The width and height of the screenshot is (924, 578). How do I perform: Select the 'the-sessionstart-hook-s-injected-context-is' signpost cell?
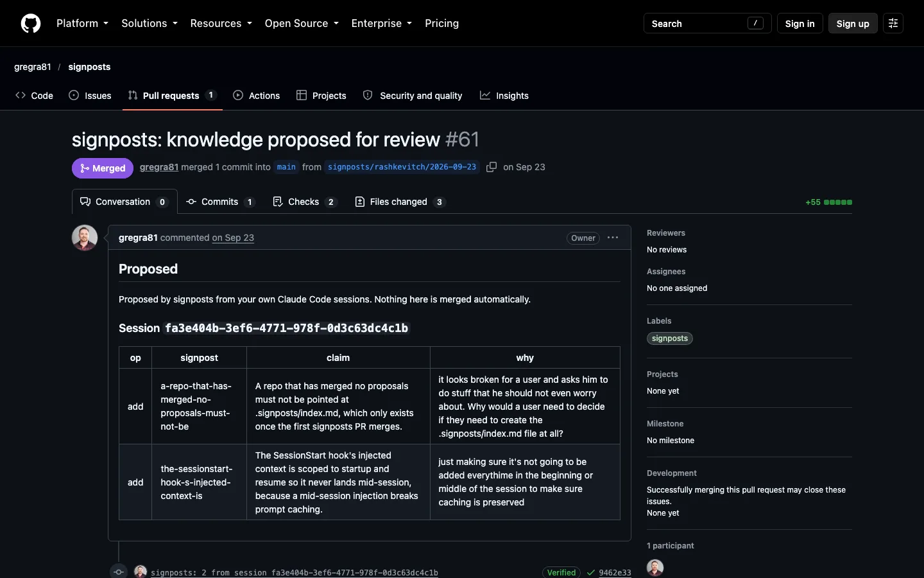click(x=199, y=482)
